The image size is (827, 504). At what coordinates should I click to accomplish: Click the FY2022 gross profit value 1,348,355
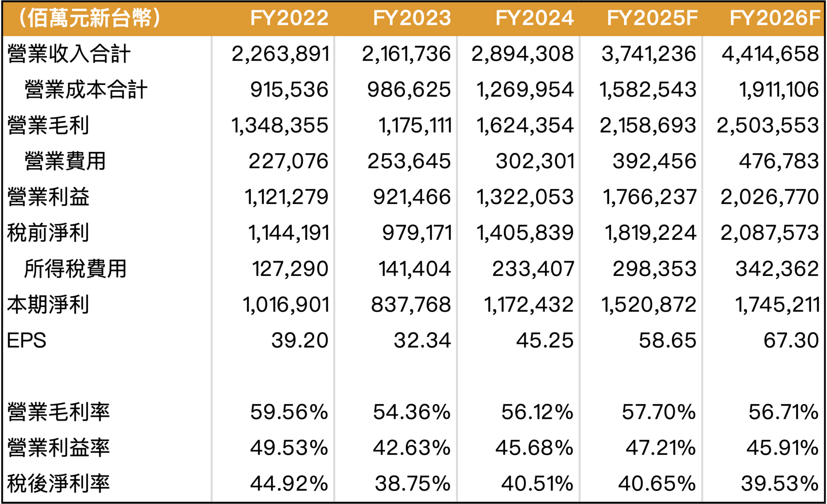280,125
